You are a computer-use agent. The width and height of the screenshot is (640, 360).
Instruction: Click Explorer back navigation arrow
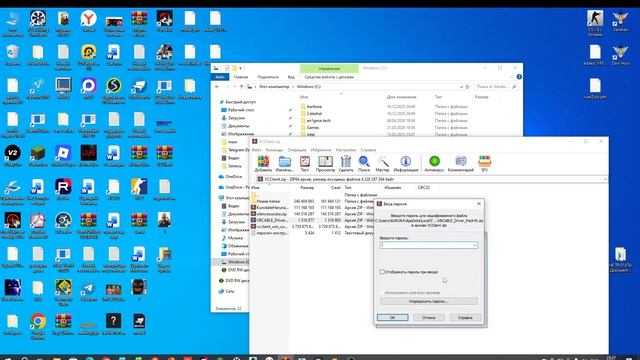pyautogui.click(x=217, y=87)
